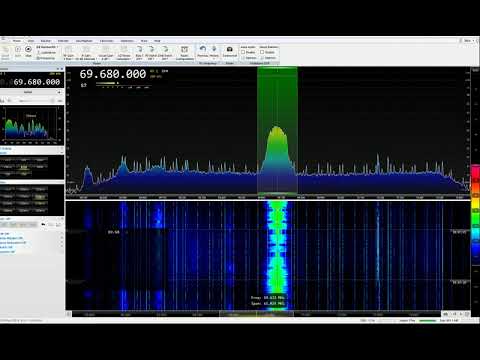Click the large 69.680.000 frequency display
Screen dimensions: 480x360
pyautogui.click(x=113, y=74)
